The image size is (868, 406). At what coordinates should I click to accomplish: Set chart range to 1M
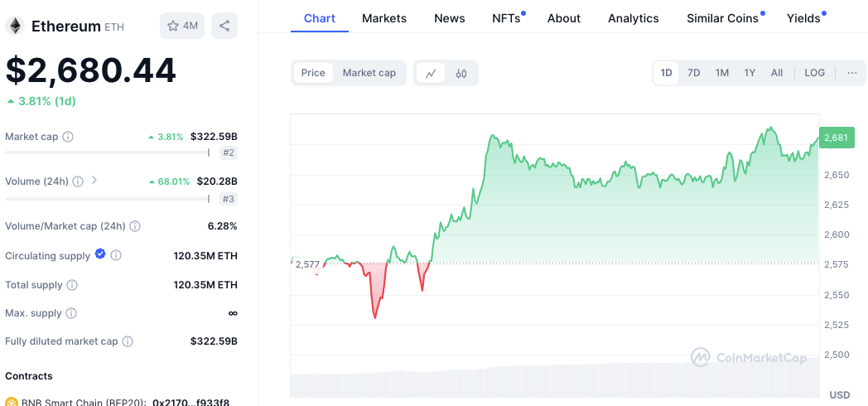coord(722,73)
